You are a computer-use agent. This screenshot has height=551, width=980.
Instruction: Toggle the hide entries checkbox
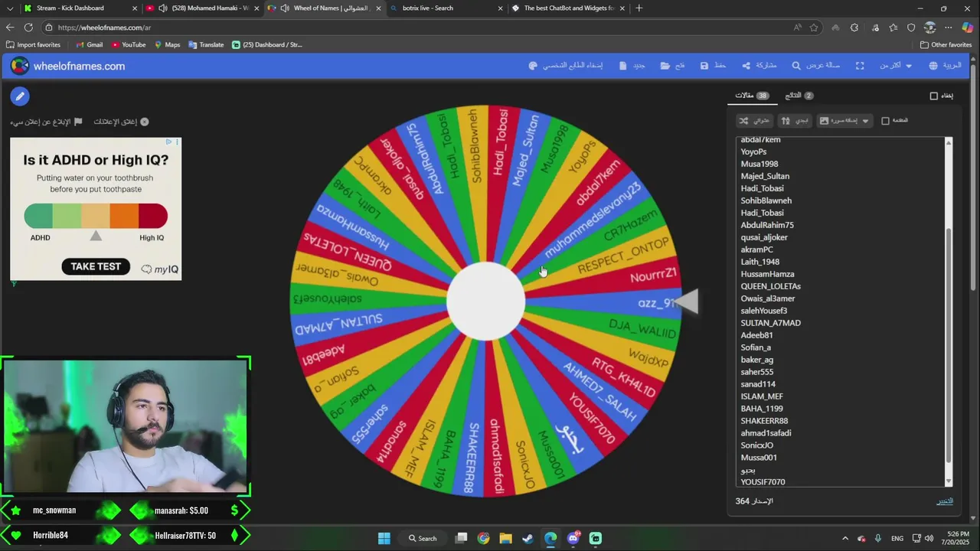[x=933, y=96]
